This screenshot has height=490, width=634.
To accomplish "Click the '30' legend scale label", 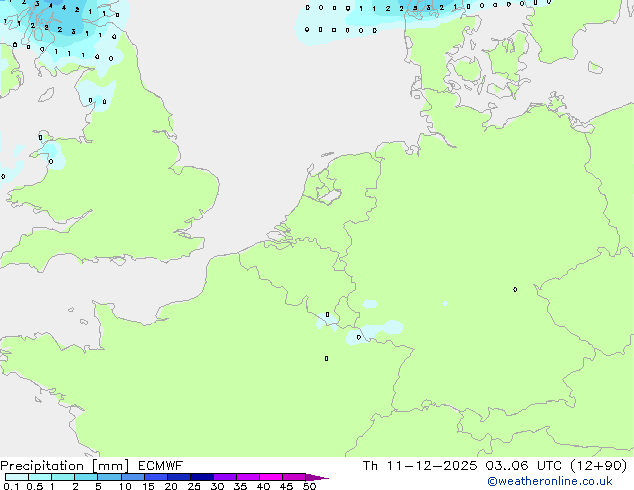I will (x=217, y=486).
